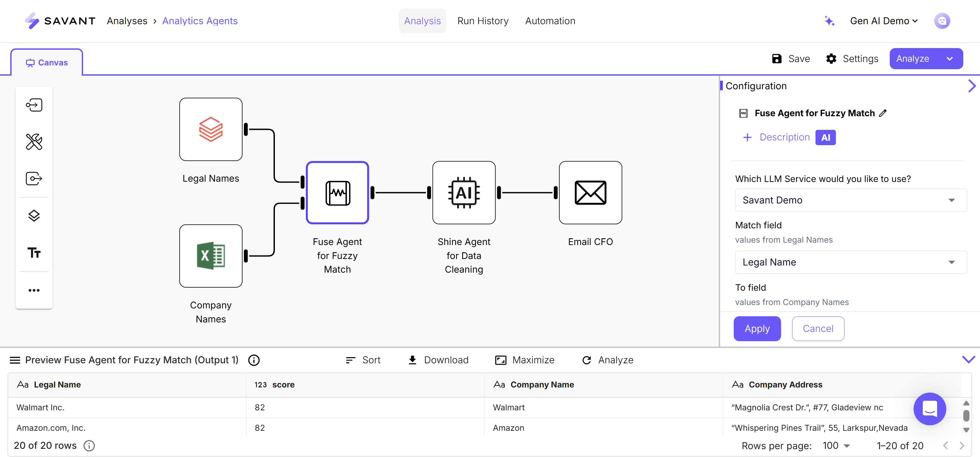Open the Gen AI Demo workspace dropdown
The width and height of the screenshot is (980, 457).
pos(884,21)
